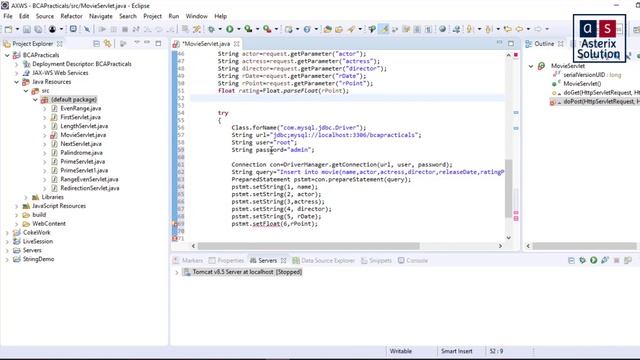The image size is (640, 360).
Task: Collapse the BCAPracticals project node
Action: pyautogui.click(x=7, y=55)
